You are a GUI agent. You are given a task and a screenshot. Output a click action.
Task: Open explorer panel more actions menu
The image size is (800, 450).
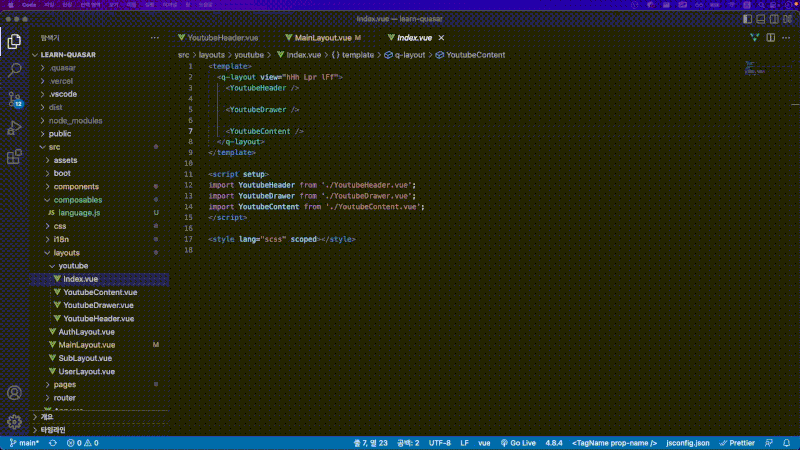tap(155, 38)
